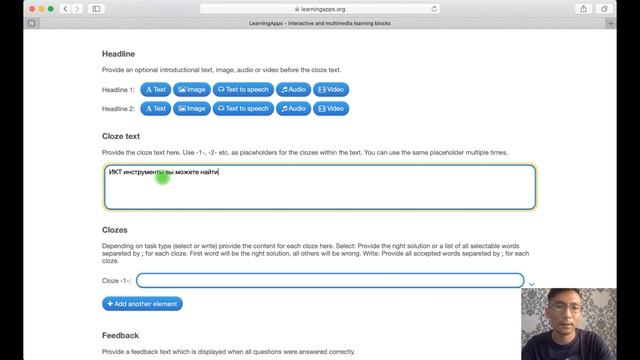This screenshot has height=360, width=640.
Task: Show all tabs overview icon
Action: click(604, 9)
